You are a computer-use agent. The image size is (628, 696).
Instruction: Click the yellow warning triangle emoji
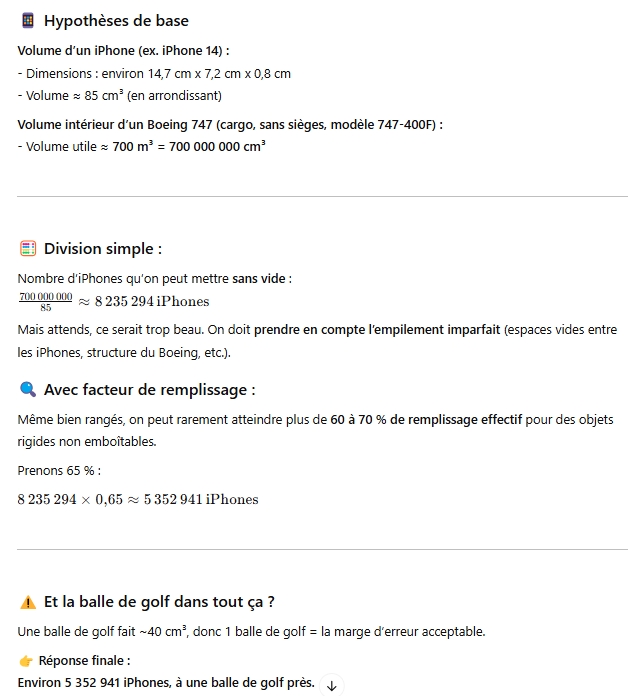click(28, 602)
